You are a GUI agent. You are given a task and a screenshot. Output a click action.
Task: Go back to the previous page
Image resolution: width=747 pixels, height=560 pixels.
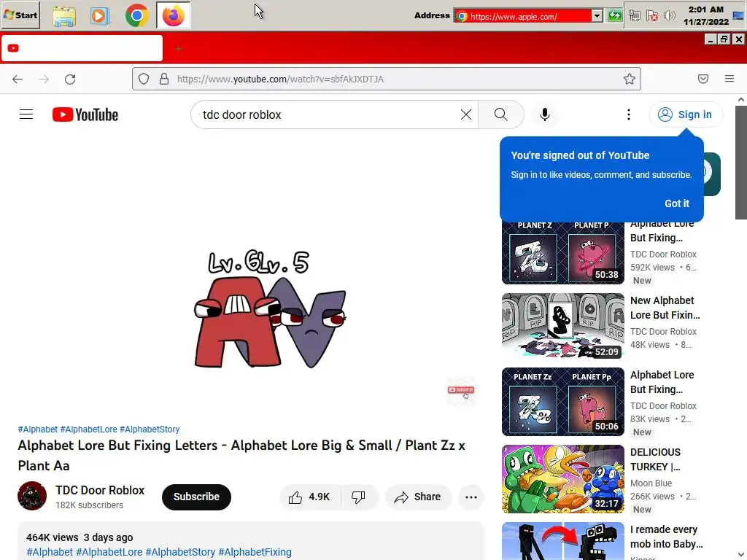pyautogui.click(x=18, y=79)
